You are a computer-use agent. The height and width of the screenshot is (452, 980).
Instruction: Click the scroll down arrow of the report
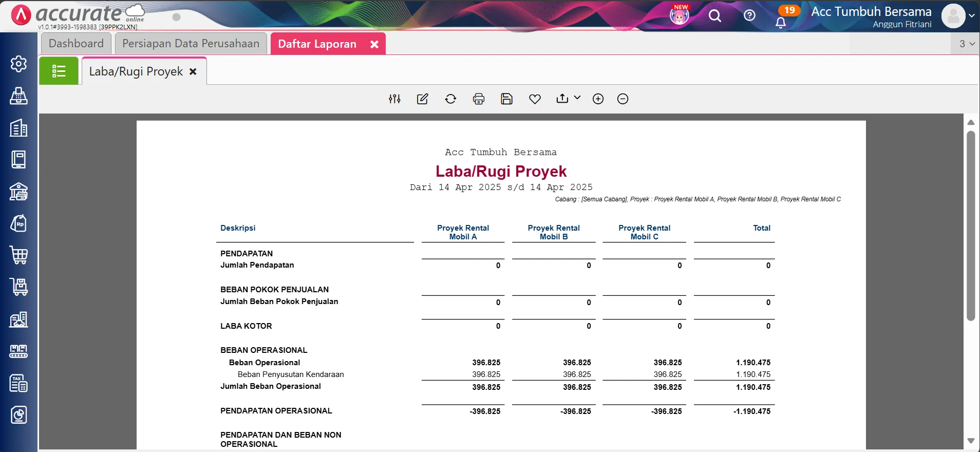pos(971,441)
